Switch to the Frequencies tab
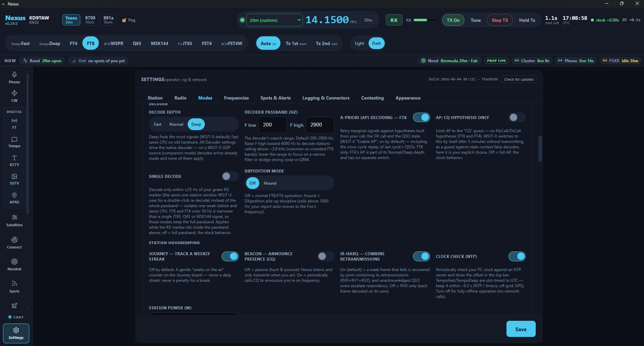 click(x=236, y=98)
